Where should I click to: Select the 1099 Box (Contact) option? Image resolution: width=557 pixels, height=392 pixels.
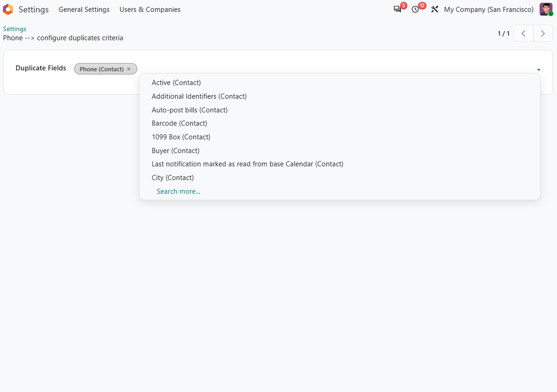coord(340,137)
